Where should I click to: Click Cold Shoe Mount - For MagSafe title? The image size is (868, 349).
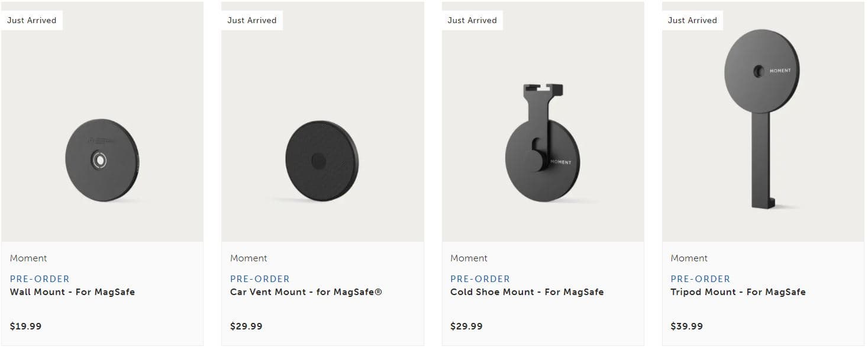527,292
